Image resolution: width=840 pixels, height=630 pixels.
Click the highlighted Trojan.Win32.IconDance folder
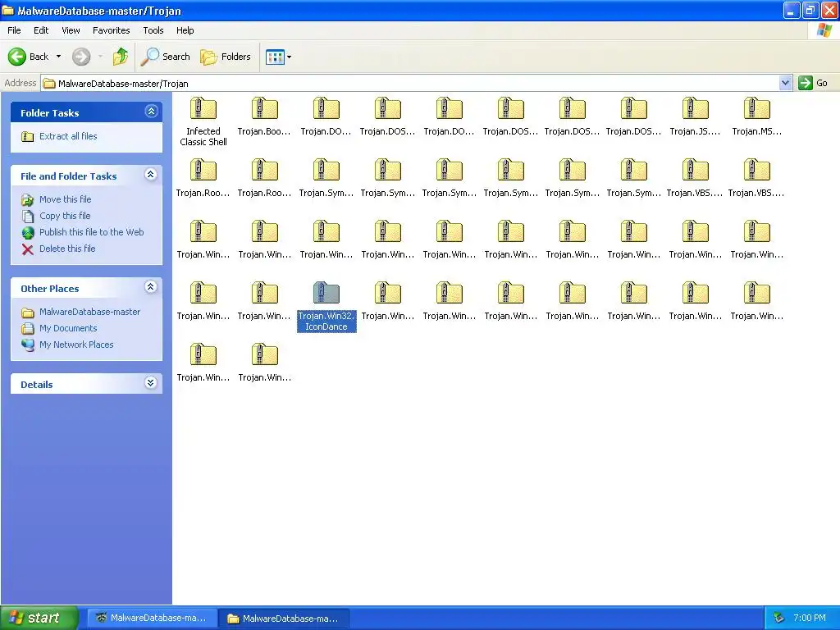pos(326,307)
